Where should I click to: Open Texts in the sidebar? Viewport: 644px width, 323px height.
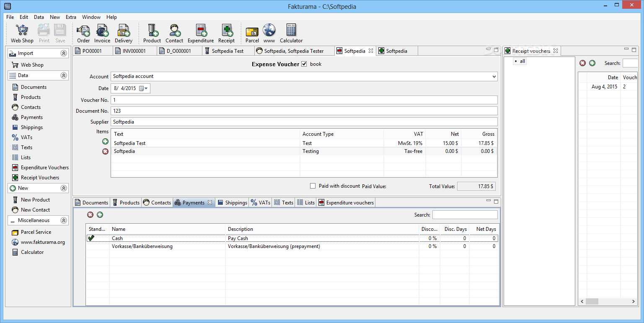22,147
